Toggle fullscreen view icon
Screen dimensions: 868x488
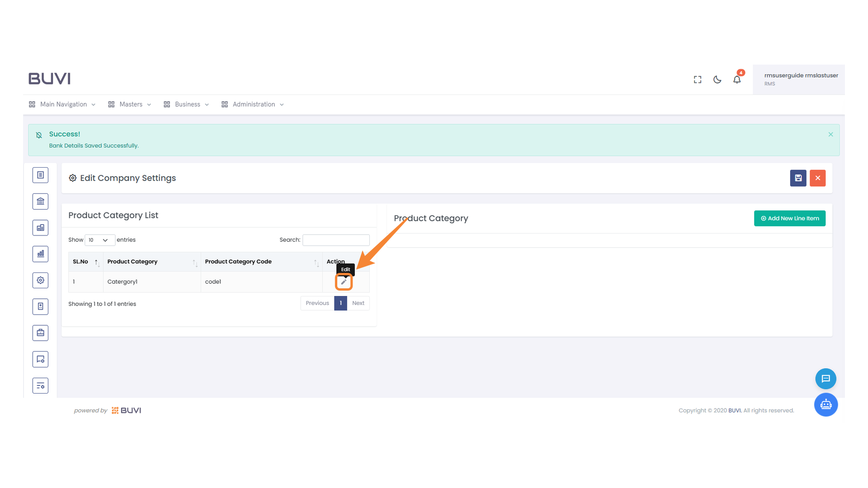698,80
